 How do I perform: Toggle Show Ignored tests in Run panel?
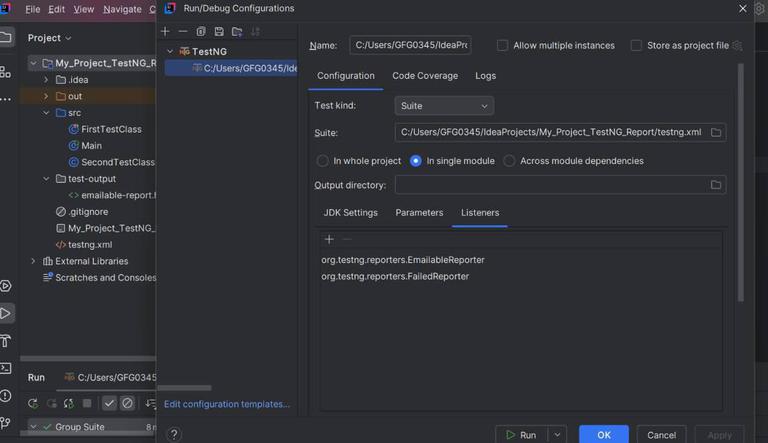coord(127,403)
